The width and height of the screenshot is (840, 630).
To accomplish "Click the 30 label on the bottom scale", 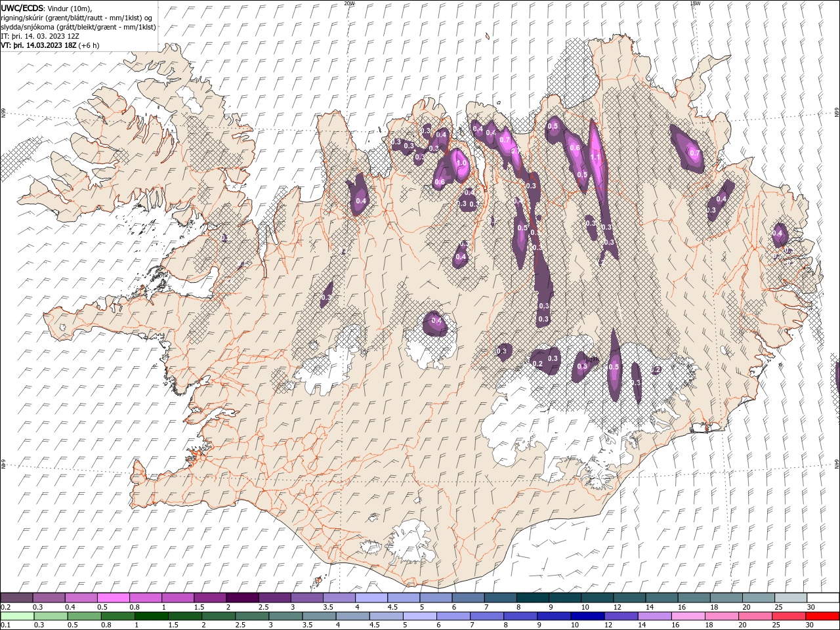I will click(x=809, y=625).
